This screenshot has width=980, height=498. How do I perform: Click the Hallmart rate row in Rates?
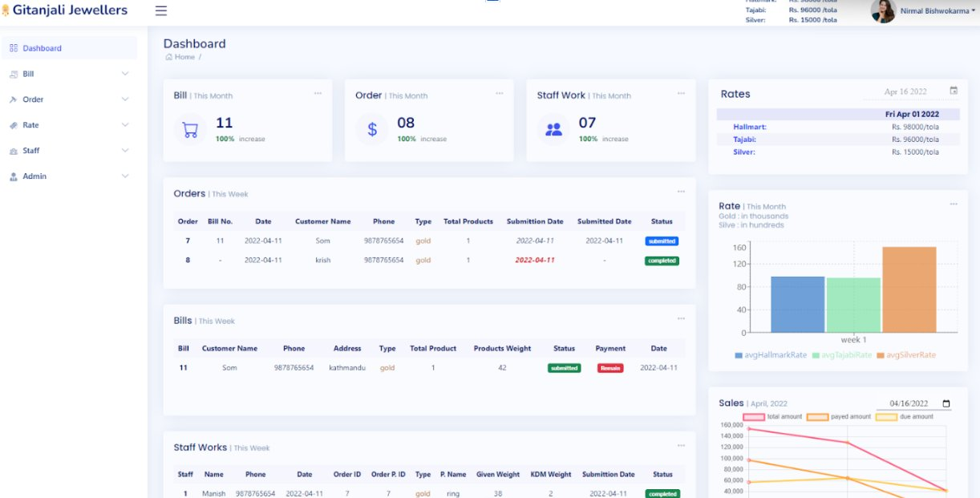[838, 127]
